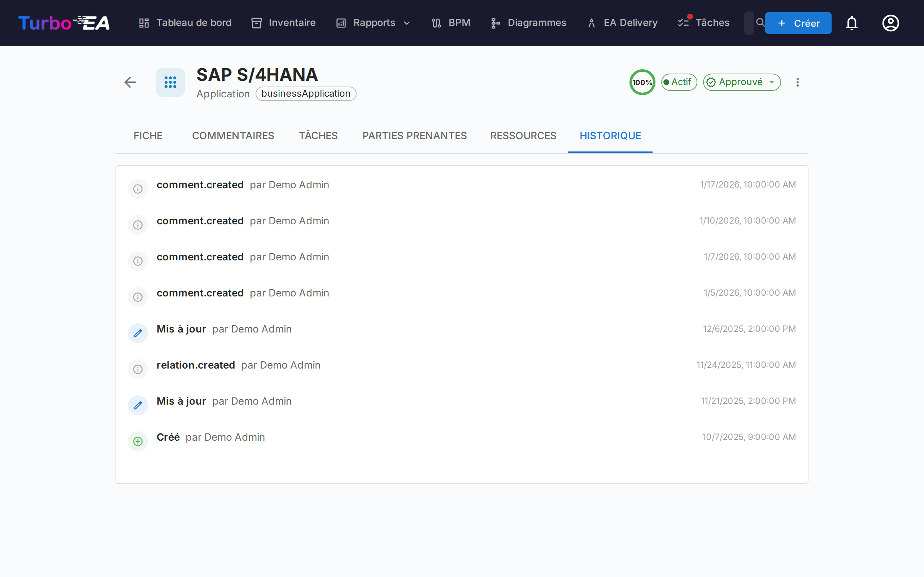Click the pencil icon of 12/6/2025 update
924x577 pixels.
coord(138,333)
